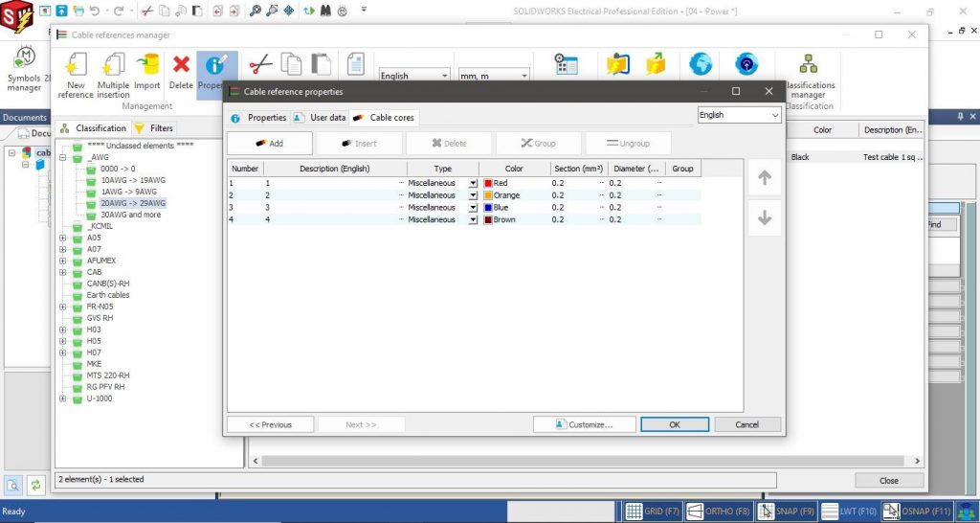Click the red left-arrow previous page icon
Image resolution: width=980 pixels, height=523 pixels.
click(217, 11)
